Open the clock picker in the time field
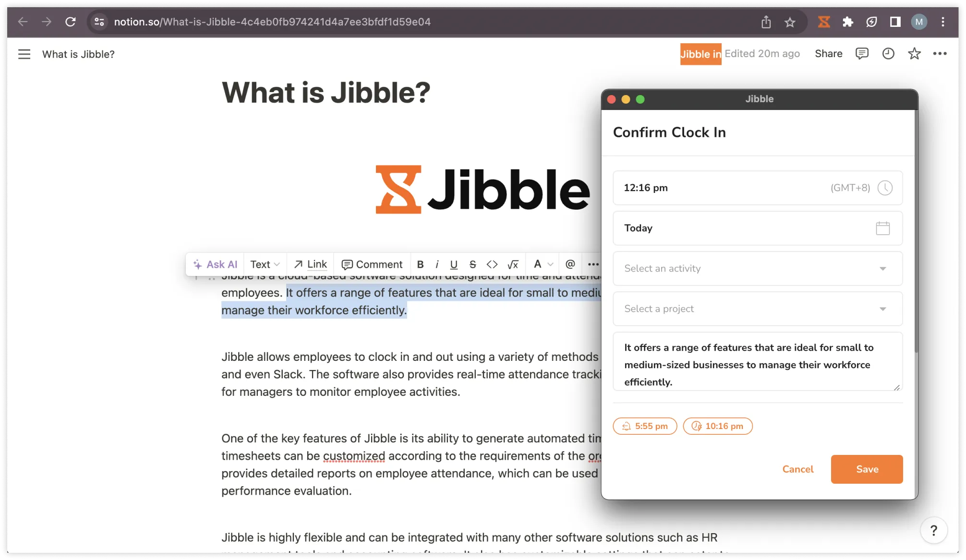Viewport: 966px width, 560px height. (x=885, y=188)
